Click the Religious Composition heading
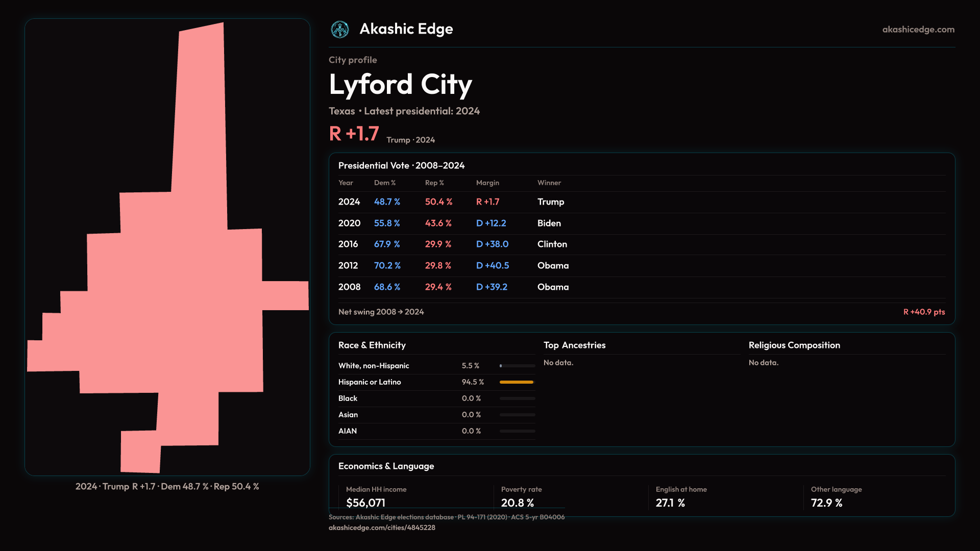Image resolution: width=980 pixels, height=551 pixels. coord(794,345)
